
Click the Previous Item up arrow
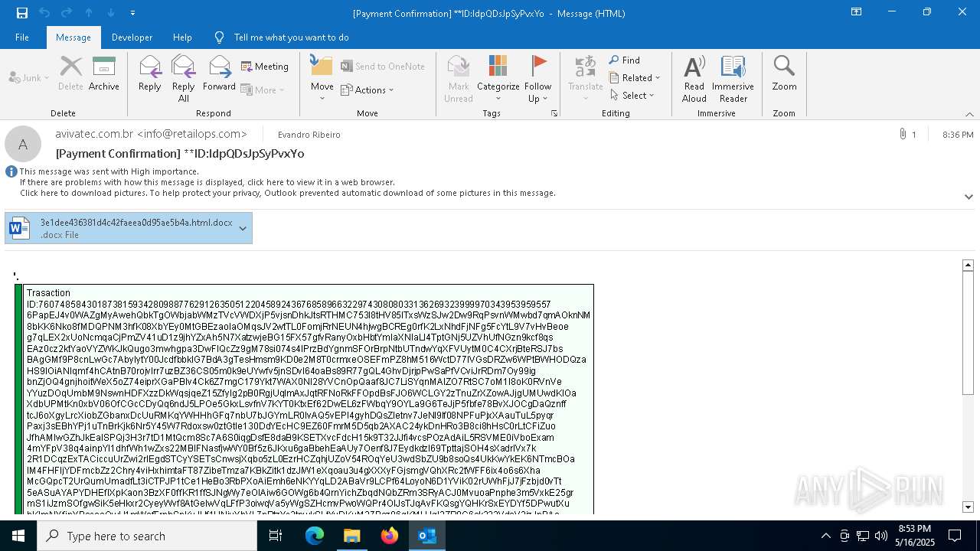[89, 13]
